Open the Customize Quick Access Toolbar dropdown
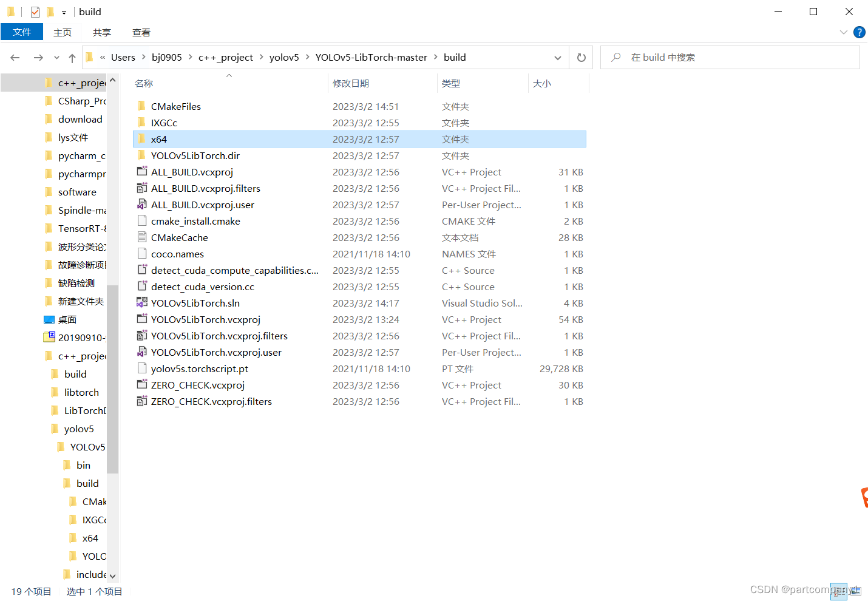The width and height of the screenshot is (868, 601). point(64,12)
